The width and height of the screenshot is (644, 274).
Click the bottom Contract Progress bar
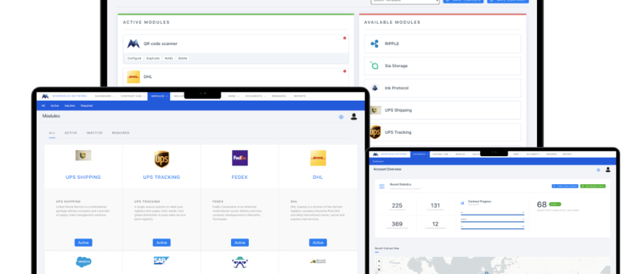pos(493,228)
